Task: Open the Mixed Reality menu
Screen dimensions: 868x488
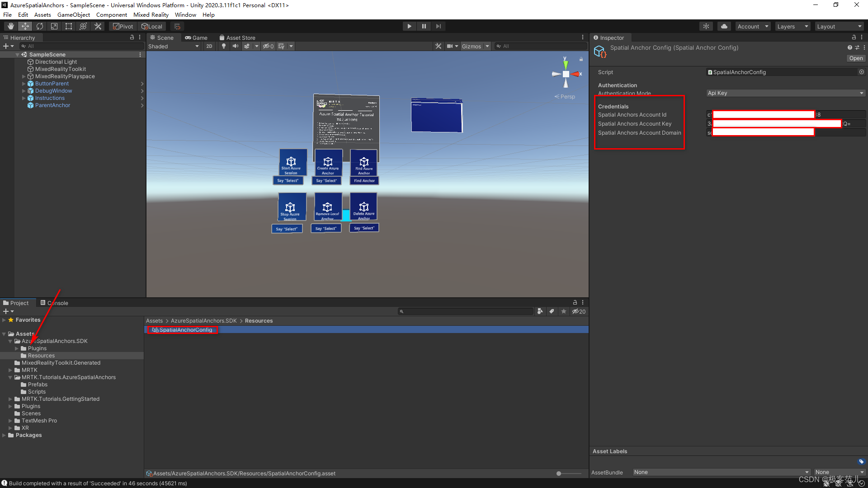Action: (x=151, y=14)
